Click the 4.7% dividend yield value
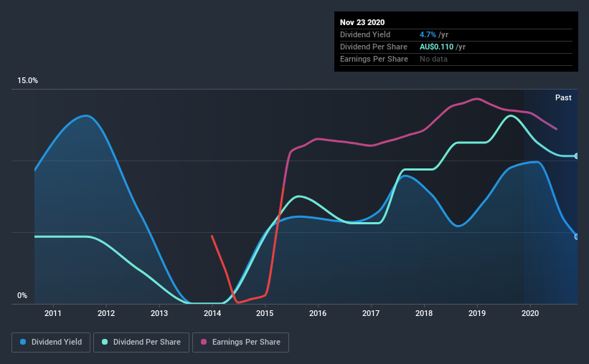Viewport: 589px width, 364px height. click(x=428, y=34)
